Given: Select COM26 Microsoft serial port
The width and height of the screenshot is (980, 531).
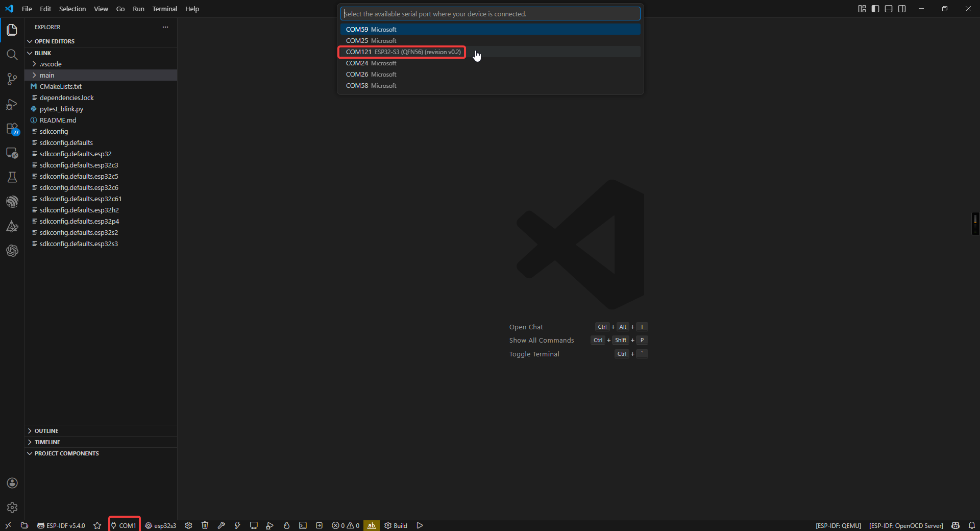Looking at the screenshot, I should click(x=490, y=75).
